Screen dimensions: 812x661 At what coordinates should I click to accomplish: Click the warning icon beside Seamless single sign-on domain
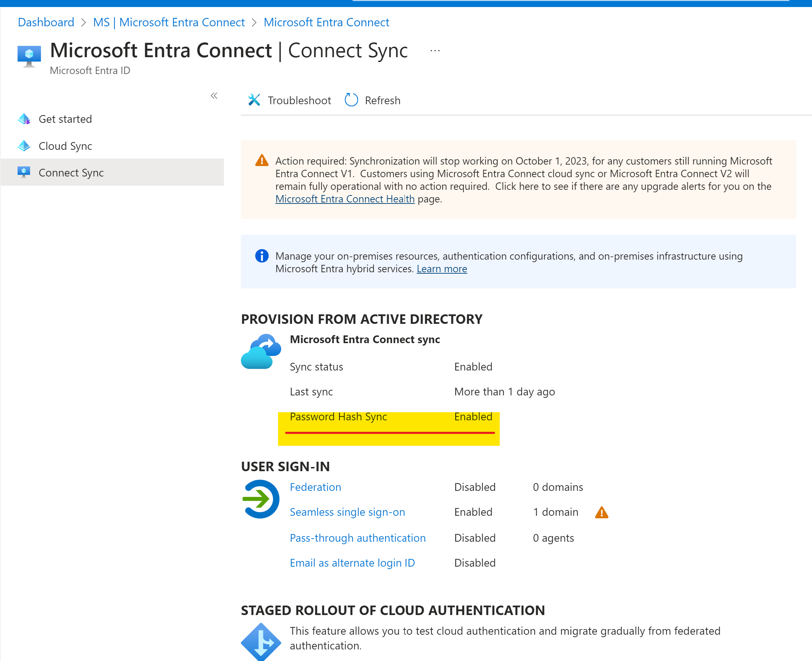point(602,513)
